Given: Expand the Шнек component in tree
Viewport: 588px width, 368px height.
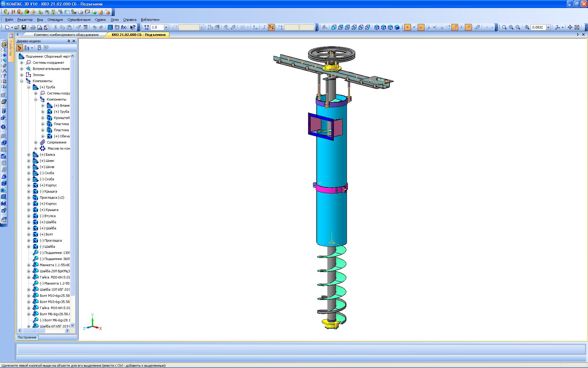Looking at the screenshot, I should click(29, 161).
